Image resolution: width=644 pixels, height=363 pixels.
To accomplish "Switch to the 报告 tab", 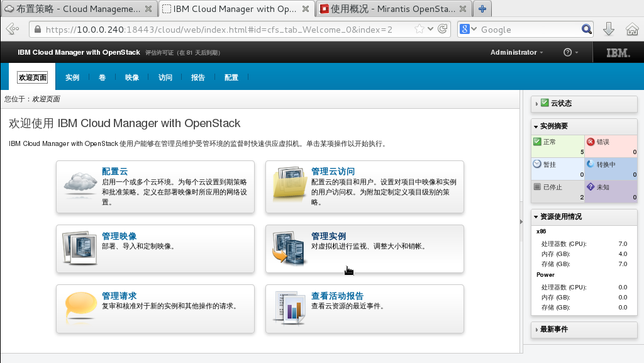I will pos(198,77).
